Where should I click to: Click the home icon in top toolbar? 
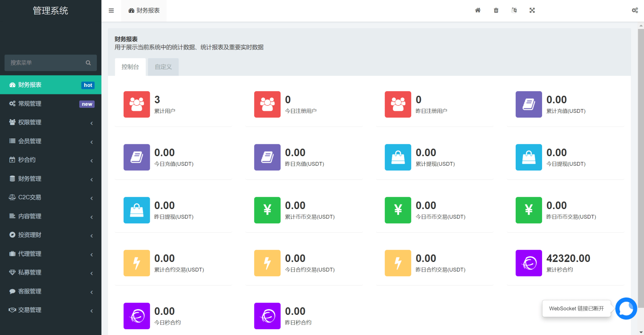point(478,10)
